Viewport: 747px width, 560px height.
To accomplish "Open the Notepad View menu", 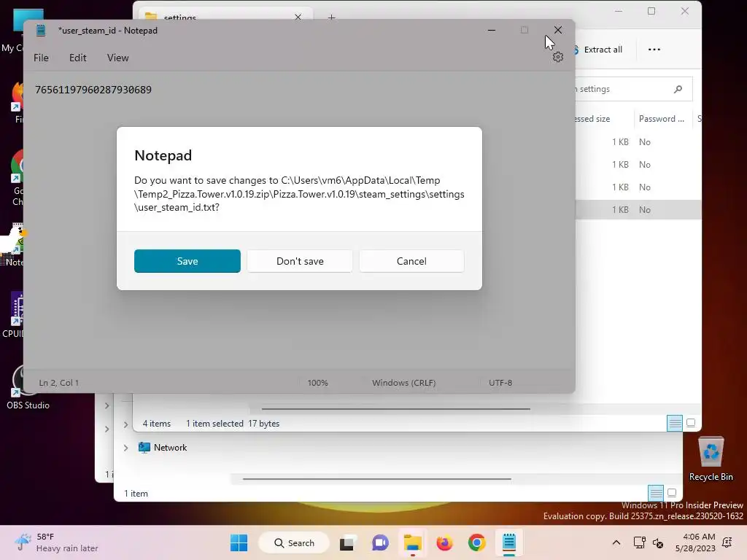I will [x=117, y=58].
